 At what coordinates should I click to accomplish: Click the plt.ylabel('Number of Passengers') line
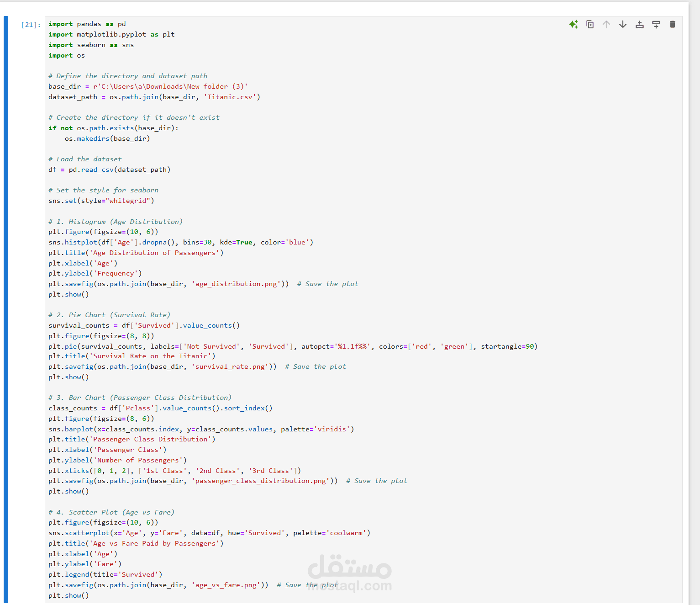(x=117, y=460)
